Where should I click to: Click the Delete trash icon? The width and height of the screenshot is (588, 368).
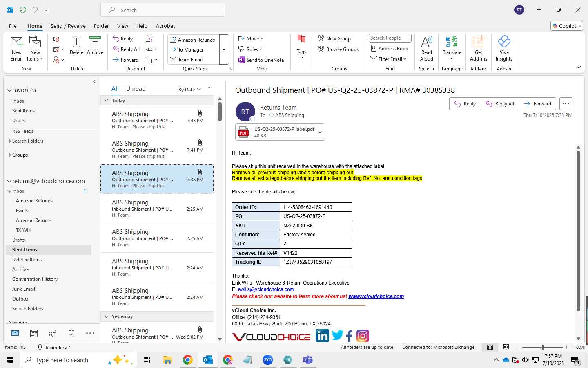(76, 45)
